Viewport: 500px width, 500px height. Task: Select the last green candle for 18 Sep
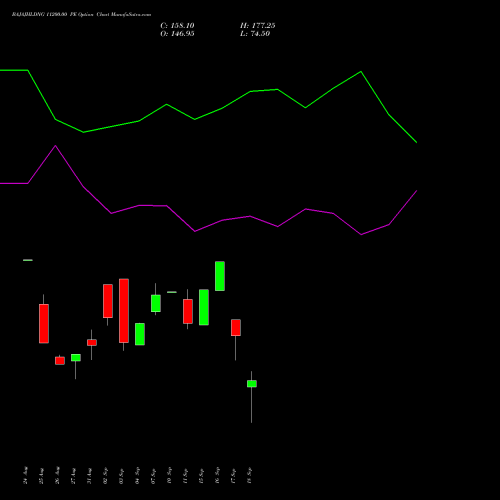[x=252, y=384]
